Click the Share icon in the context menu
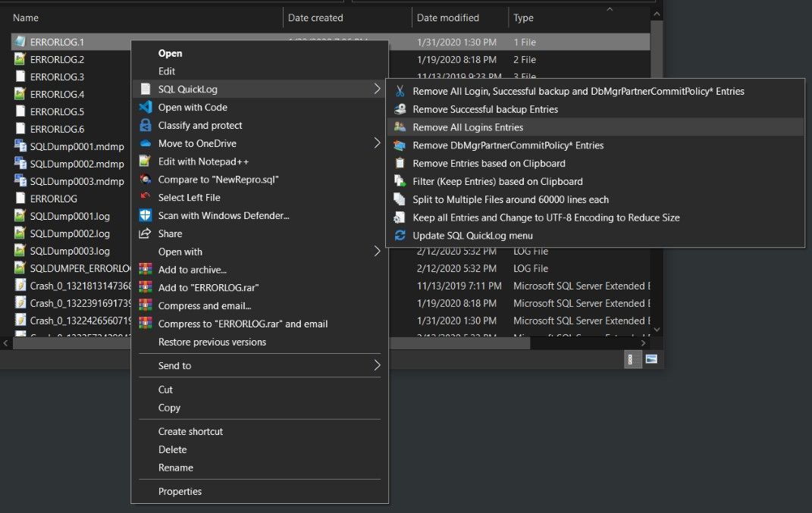This screenshot has width=812, height=513. (146, 233)
